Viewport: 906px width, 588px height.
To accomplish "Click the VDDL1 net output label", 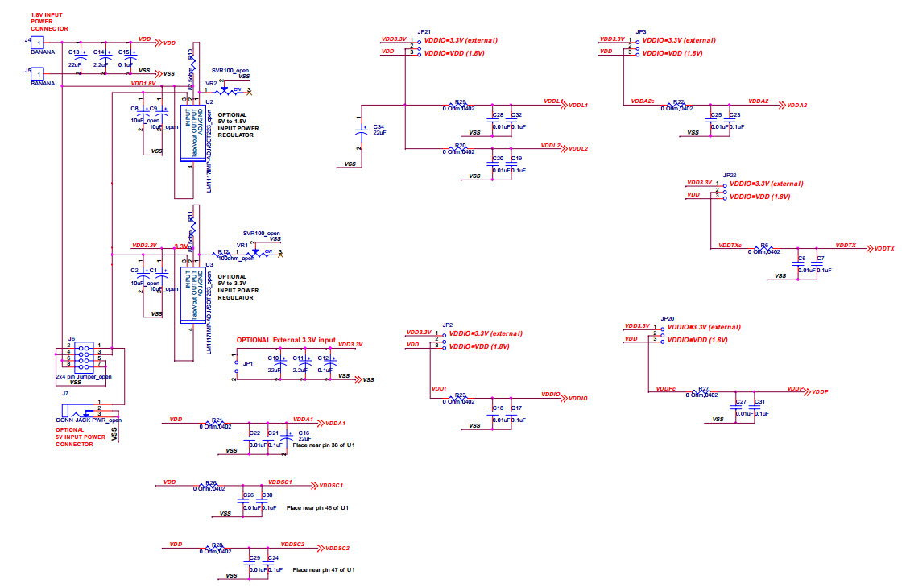I will 577,106.
